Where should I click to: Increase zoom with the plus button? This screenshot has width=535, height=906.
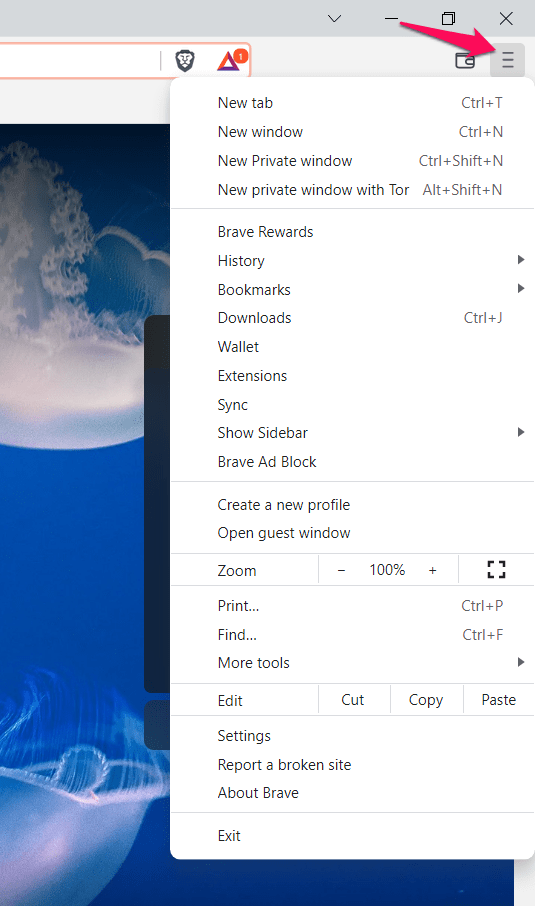[432, 570]
